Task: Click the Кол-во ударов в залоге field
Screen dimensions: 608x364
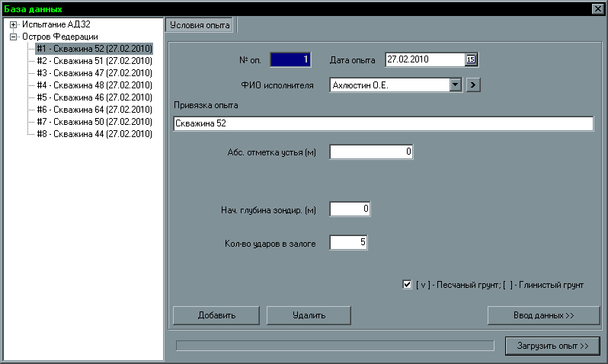Action: point(350,243)
